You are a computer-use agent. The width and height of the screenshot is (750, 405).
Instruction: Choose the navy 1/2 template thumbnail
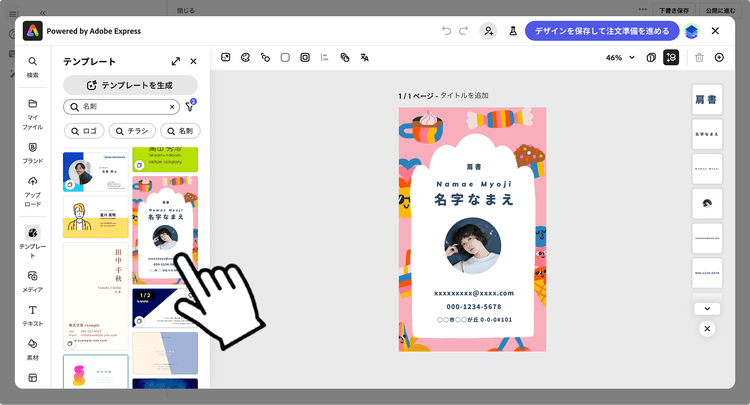[165, 308]
